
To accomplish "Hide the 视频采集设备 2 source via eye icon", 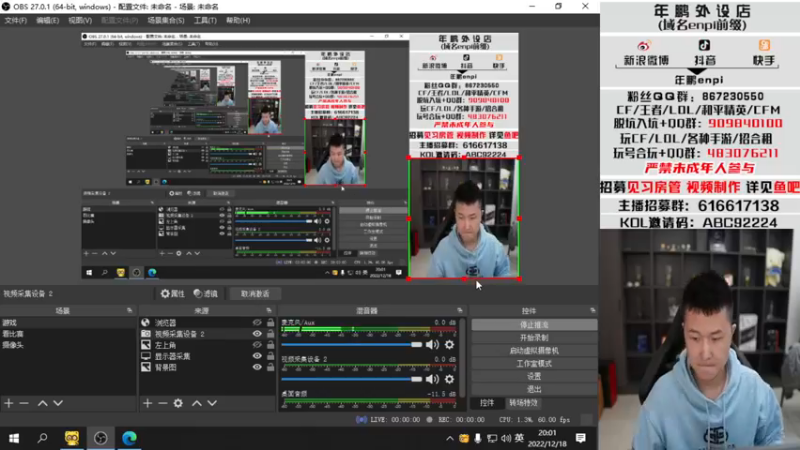I will coord(257,334).
